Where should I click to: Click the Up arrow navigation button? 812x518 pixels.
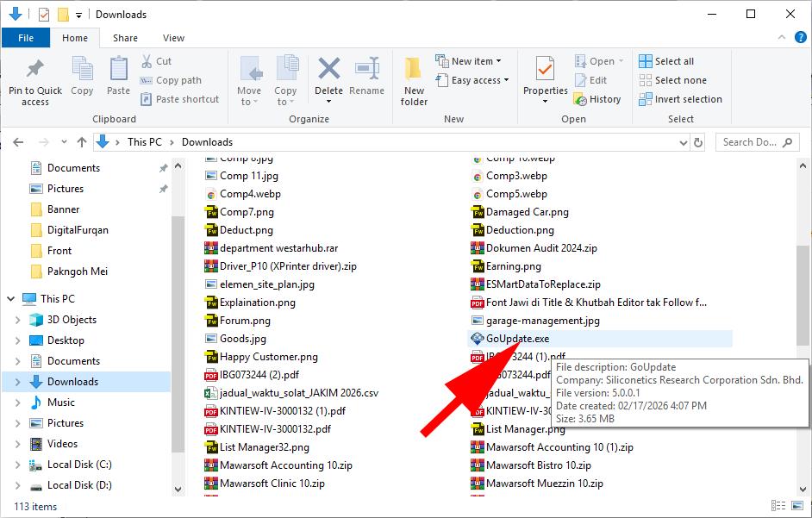point(82,142)
